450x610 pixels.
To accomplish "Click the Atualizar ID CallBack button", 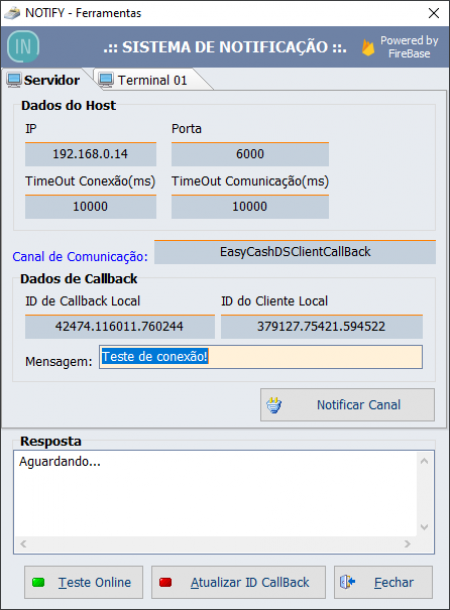I will pyautogui.click(x=238, y=582).
